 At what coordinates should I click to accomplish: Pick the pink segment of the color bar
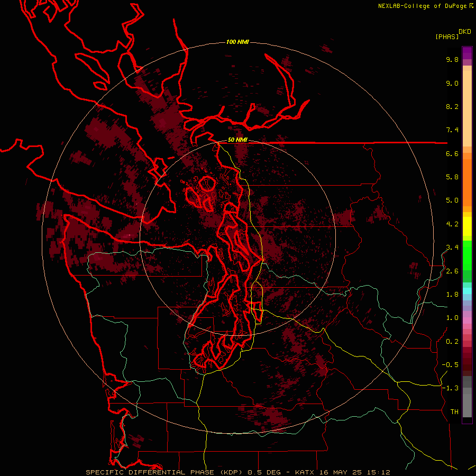tap(467, 321)
